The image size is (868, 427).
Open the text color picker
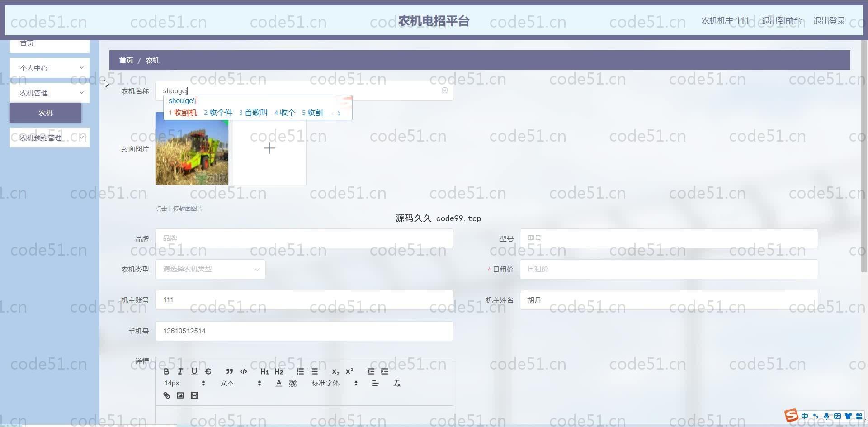click(279, 383)
